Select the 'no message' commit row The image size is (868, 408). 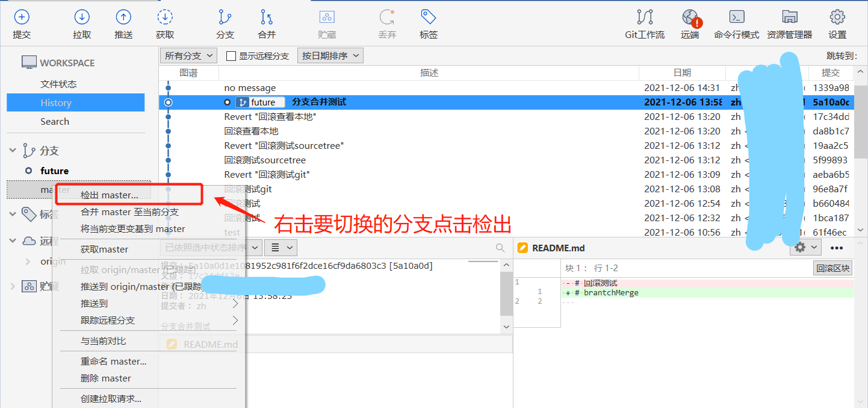[506, 88]
